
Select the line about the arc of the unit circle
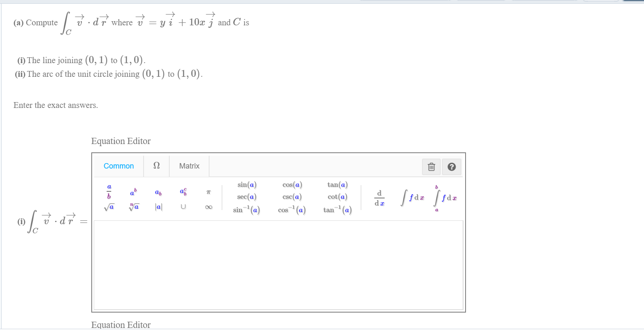click(x=109, y=74)
